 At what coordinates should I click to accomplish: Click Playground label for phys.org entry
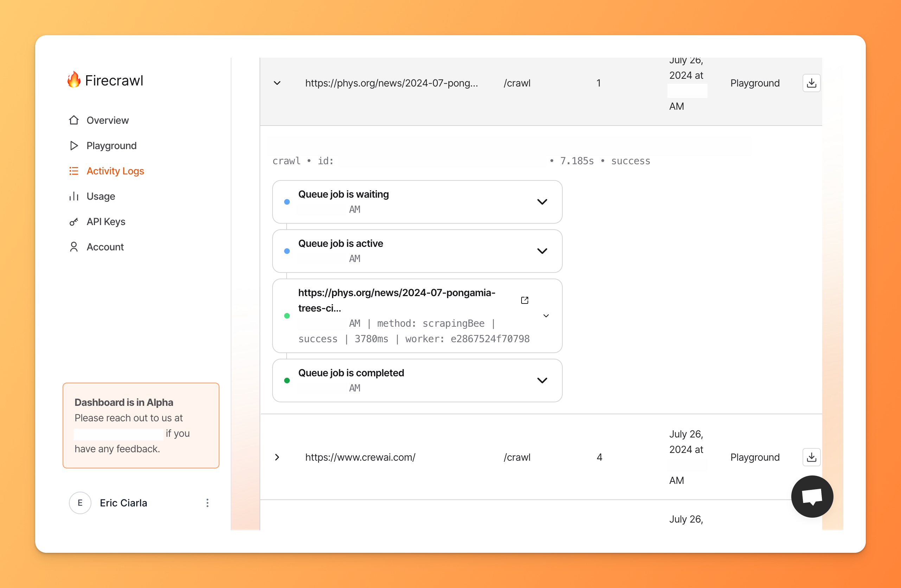pyautogui.click(x=754, y=83)
